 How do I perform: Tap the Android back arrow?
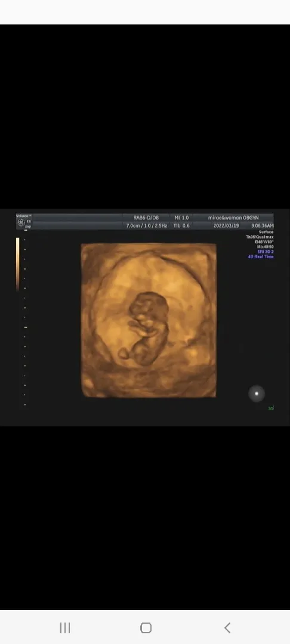click(x=227, y=627)
